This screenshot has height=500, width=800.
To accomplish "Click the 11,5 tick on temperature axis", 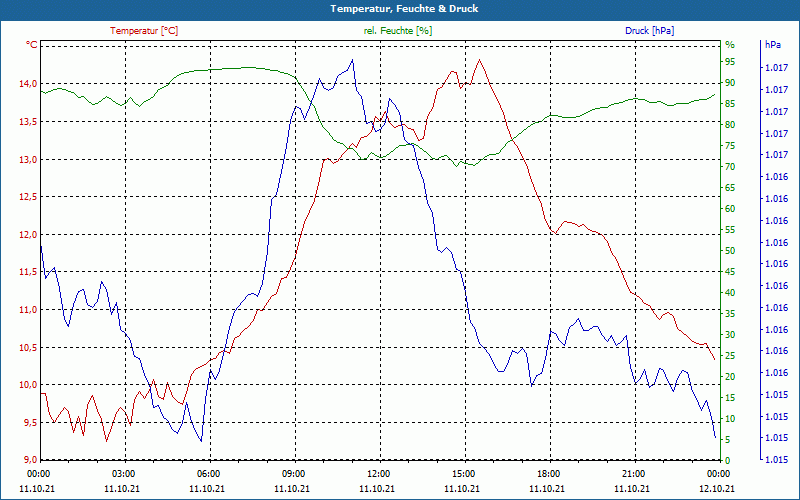I will [x=28, y=272].
